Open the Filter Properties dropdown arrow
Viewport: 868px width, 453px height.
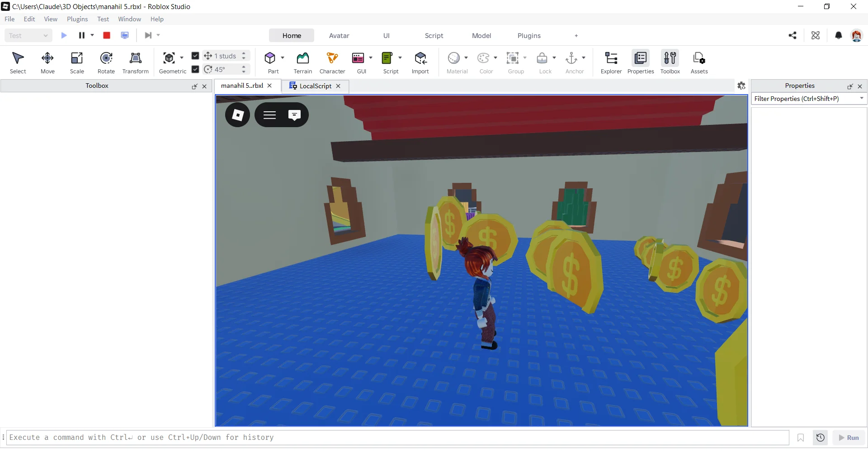coord(862,98)
